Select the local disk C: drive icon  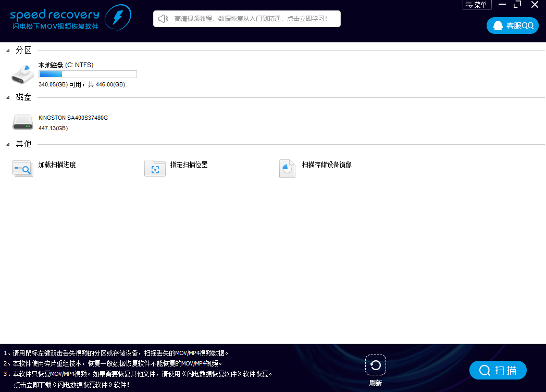coord(22,74)
